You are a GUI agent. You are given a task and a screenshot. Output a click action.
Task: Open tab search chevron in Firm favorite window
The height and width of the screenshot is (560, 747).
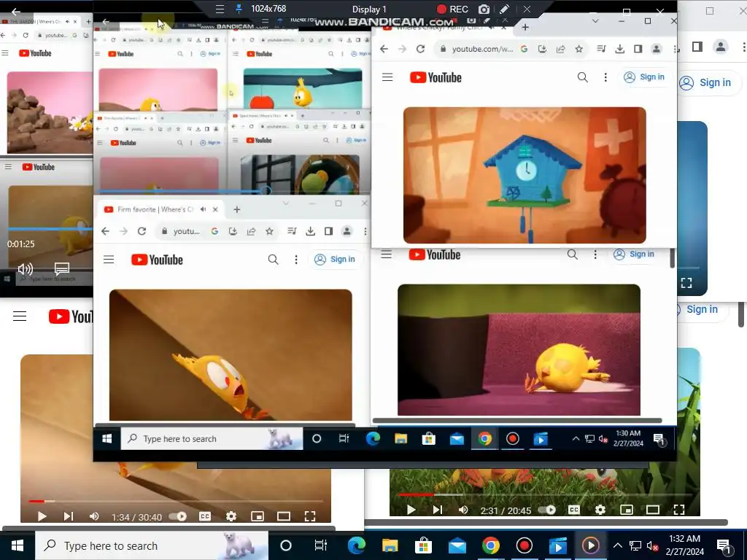click(x=286, y=203)
